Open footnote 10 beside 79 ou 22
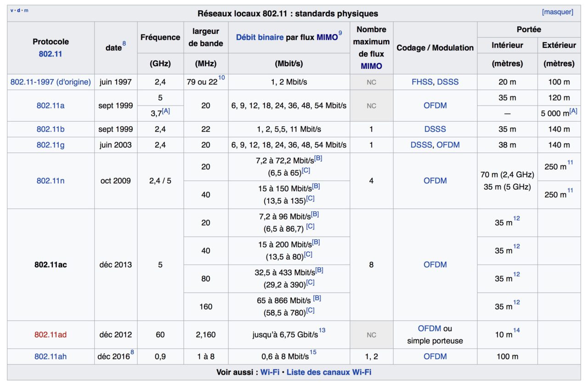The image size is (588, 383). click(221, 78)
